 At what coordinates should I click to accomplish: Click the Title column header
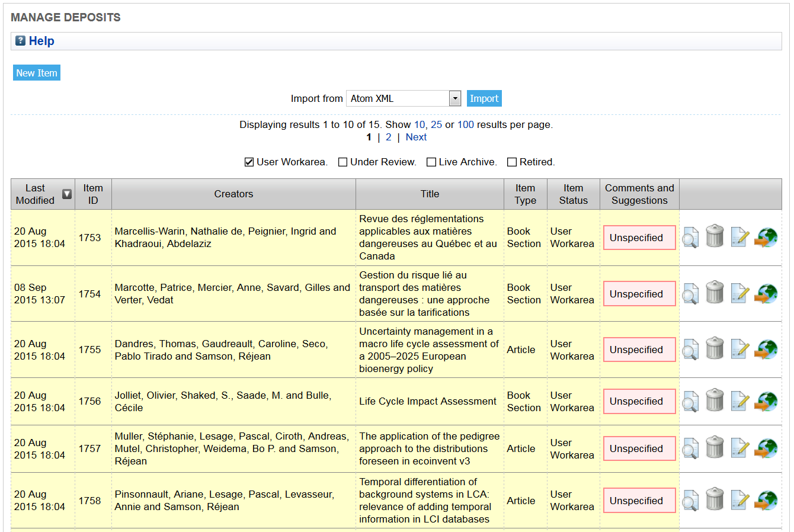(430, 194)
